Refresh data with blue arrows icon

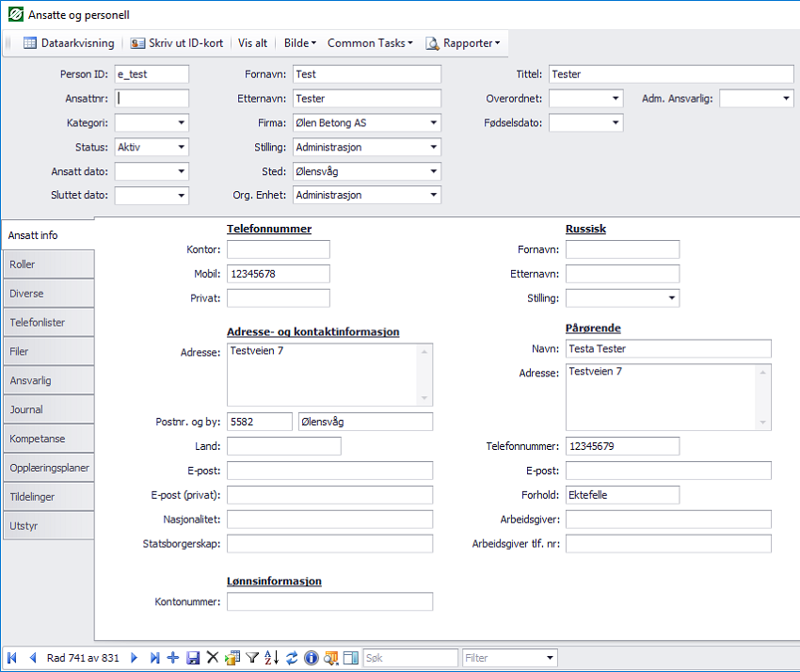point(292,658)
